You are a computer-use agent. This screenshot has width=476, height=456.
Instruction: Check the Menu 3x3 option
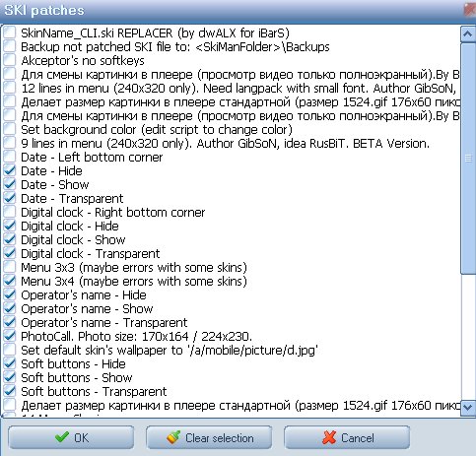[x=10, y=267]
